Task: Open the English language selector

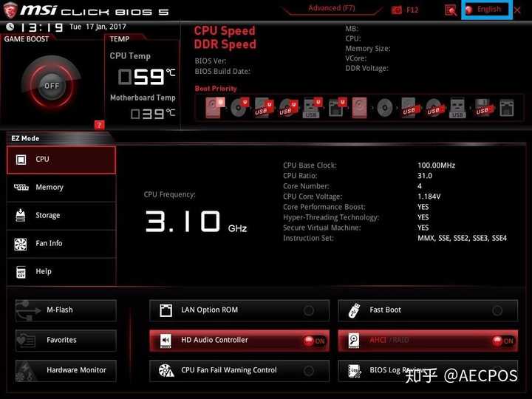Action: pos(486,10)
